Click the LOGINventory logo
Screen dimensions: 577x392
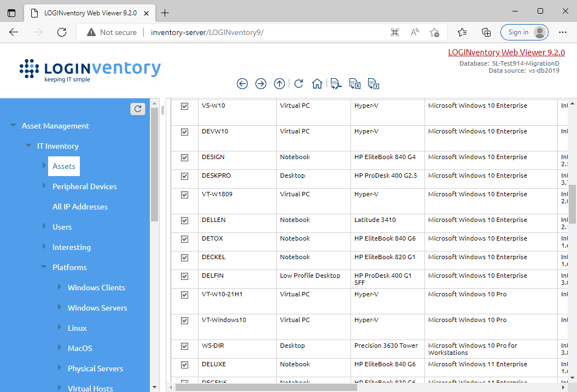click(90, 70)
